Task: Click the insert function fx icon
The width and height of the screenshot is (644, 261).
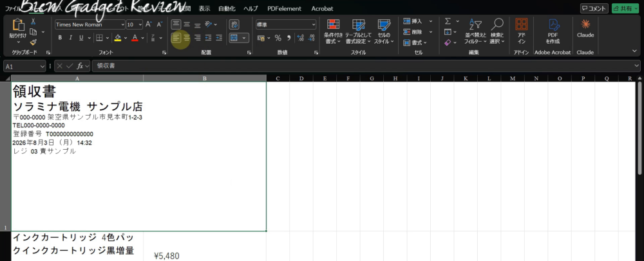Action: [80, 66]
